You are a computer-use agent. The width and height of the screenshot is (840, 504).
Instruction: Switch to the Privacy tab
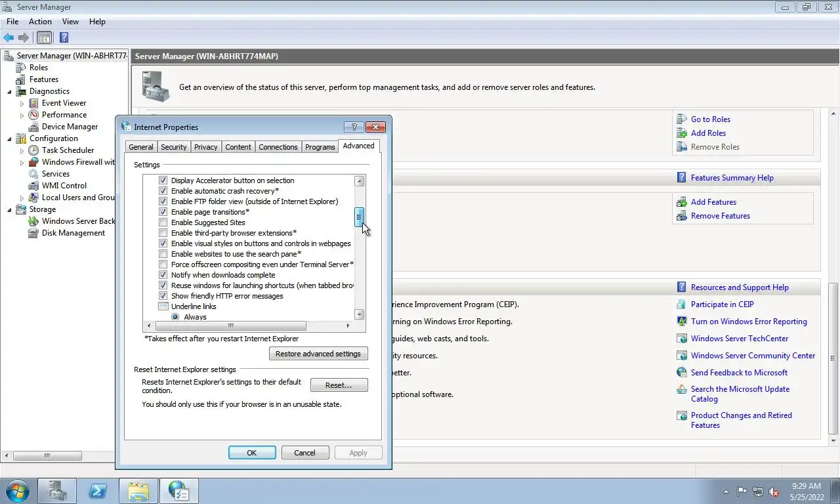tap(205, 147)
